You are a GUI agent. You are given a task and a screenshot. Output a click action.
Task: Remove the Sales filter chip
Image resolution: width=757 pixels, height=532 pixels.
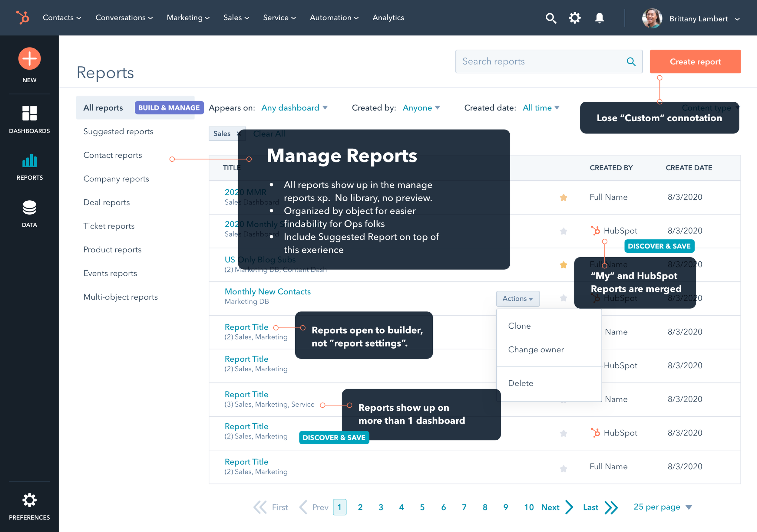click(238, 134)
